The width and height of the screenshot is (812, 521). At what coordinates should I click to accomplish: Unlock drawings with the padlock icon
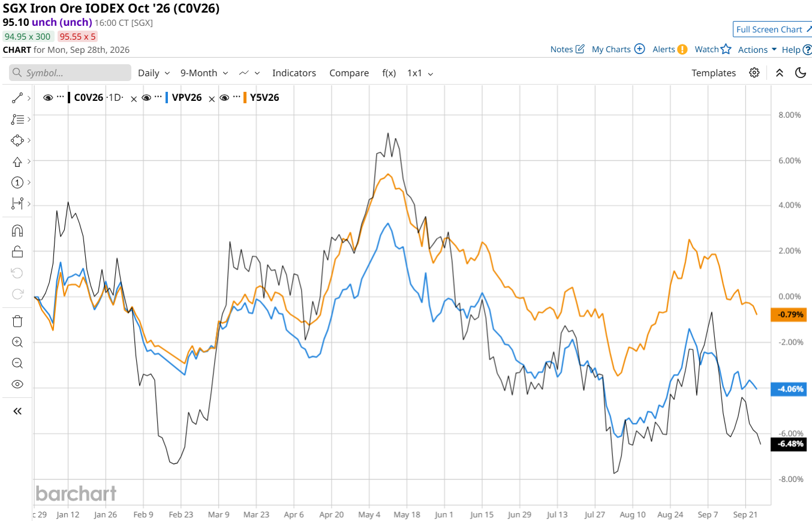coord(17,251)
